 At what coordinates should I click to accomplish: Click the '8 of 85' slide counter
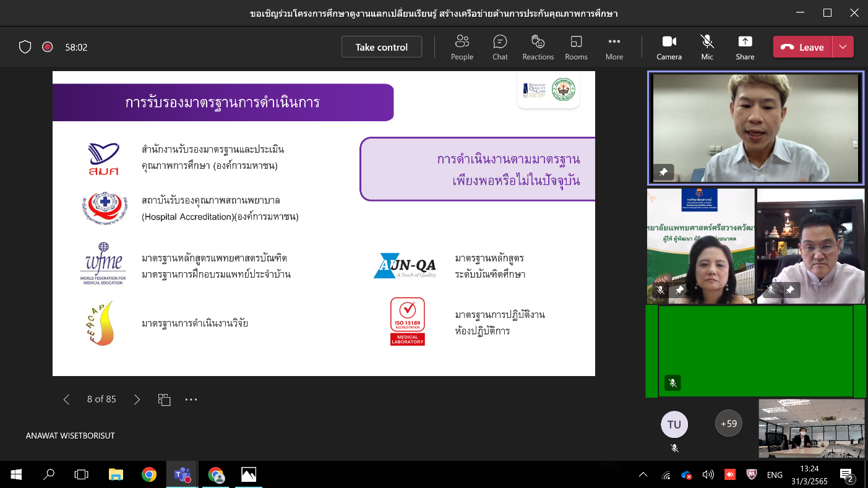point(101,400)
